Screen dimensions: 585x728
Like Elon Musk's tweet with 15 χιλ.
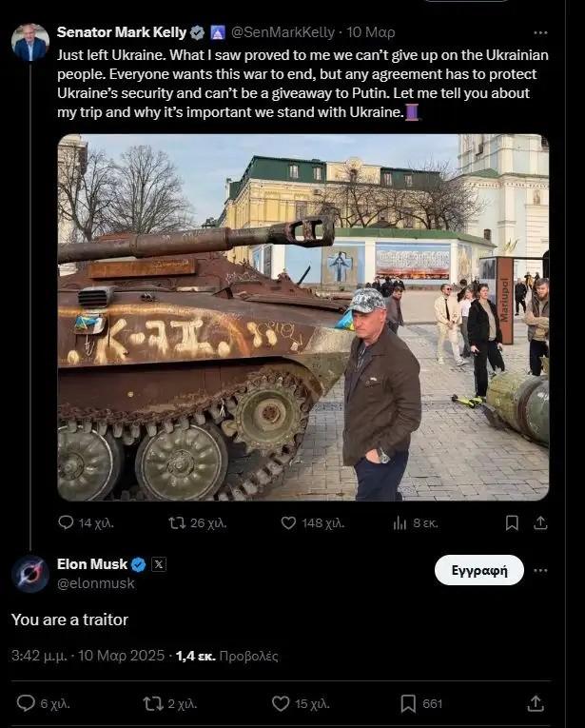[301, 704]
